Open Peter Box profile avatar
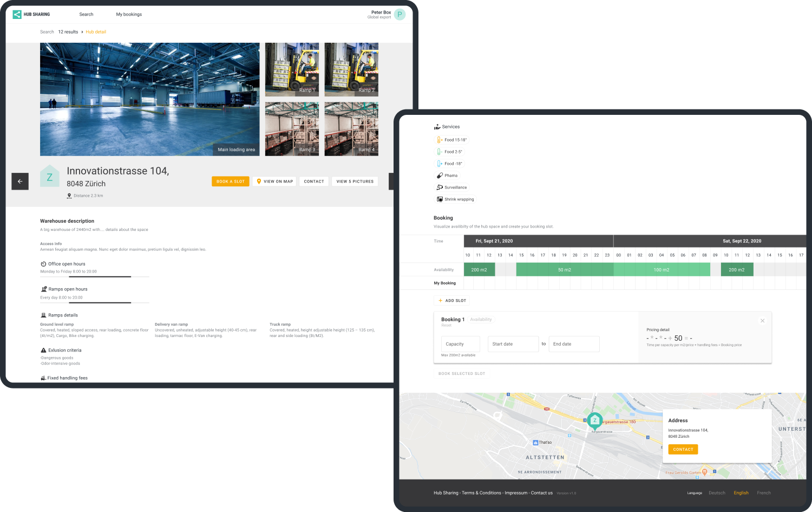This screenshot has height=512, width=812. [x=400, y=15]
